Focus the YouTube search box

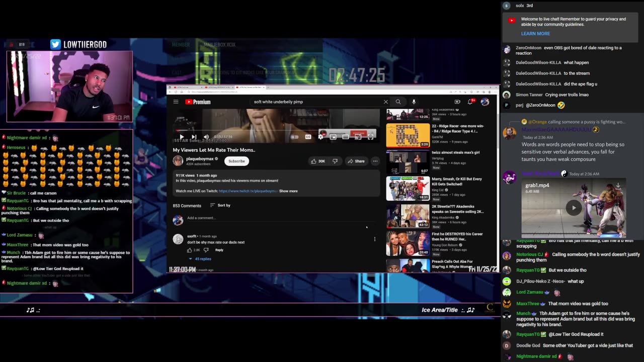(316, 102)
